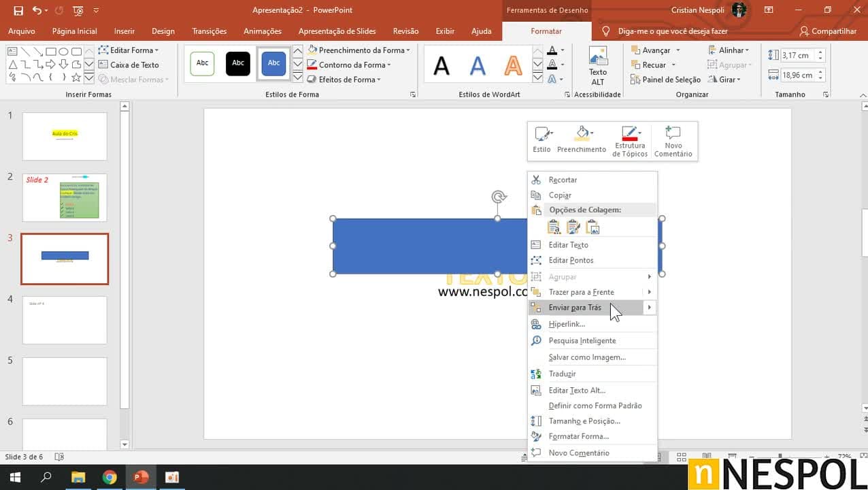This screenshot has height=490, width=868.
Task: Open the Estilo dropdown in mini toolbar
Action: coord(542,142)
